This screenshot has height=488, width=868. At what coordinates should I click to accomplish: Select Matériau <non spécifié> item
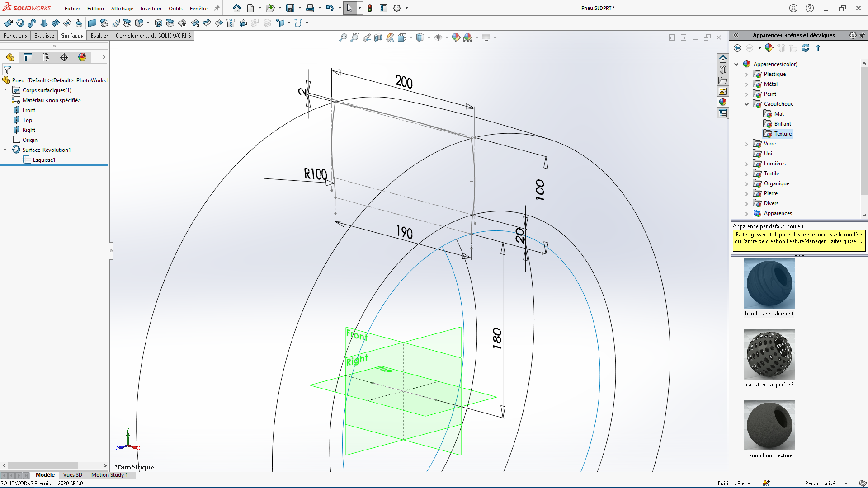(x=51, y=100)
